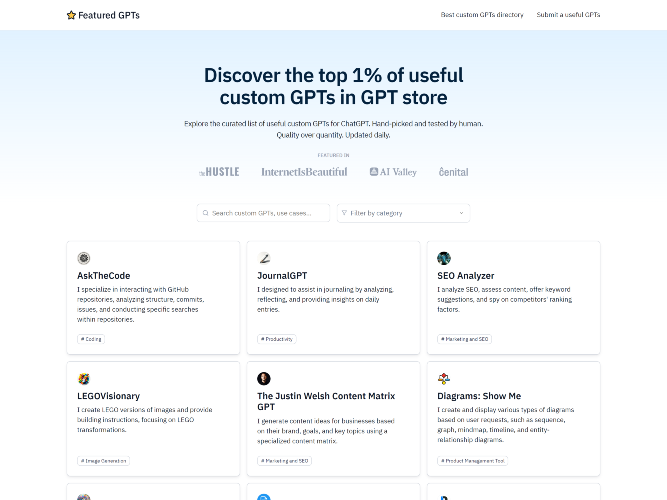This screenshot has height=500, width=667.
Task: Open the Diagrams: Show Me card title
Action: 479,396
